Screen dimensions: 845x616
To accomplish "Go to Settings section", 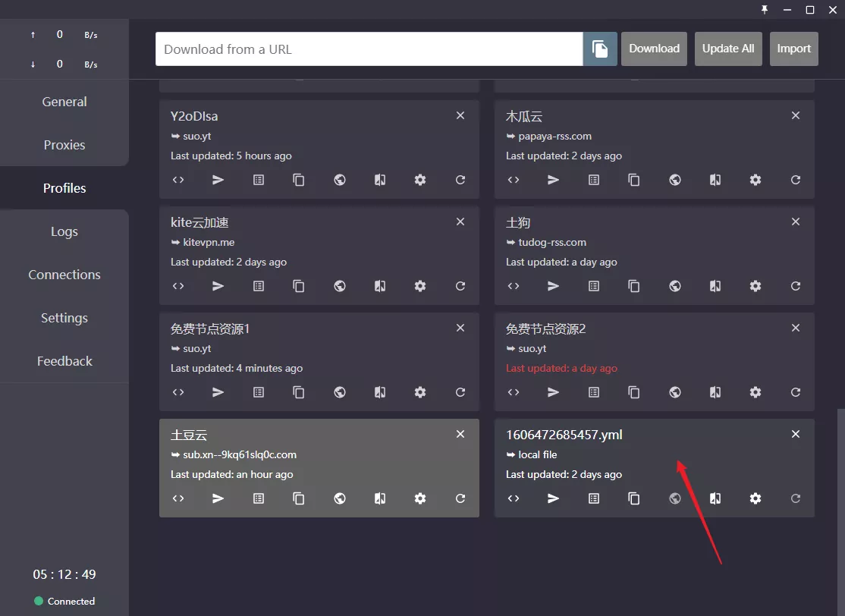I will pyautogui.click(x=64, y=318).
